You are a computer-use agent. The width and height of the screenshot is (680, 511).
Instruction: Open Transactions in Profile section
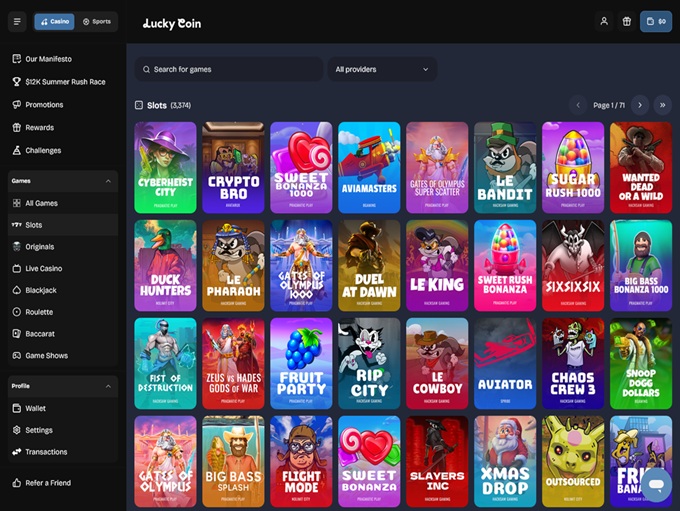point(63,452)
